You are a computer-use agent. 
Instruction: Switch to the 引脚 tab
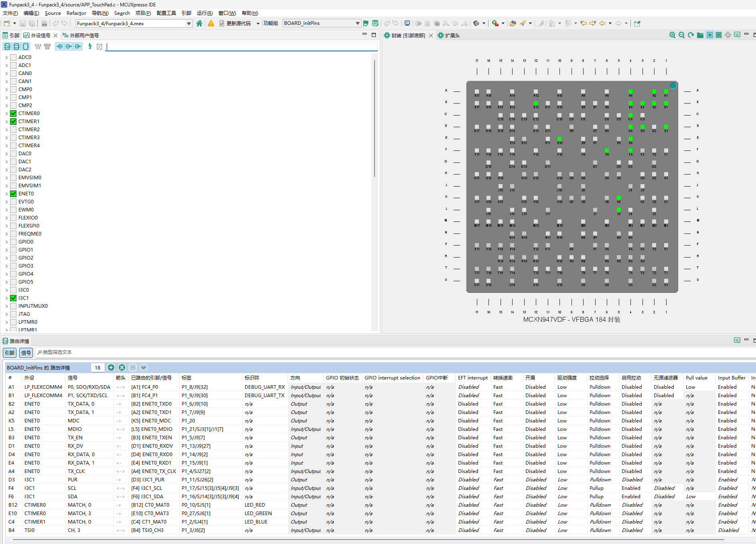pyautogui.click(x=11, y=35)
